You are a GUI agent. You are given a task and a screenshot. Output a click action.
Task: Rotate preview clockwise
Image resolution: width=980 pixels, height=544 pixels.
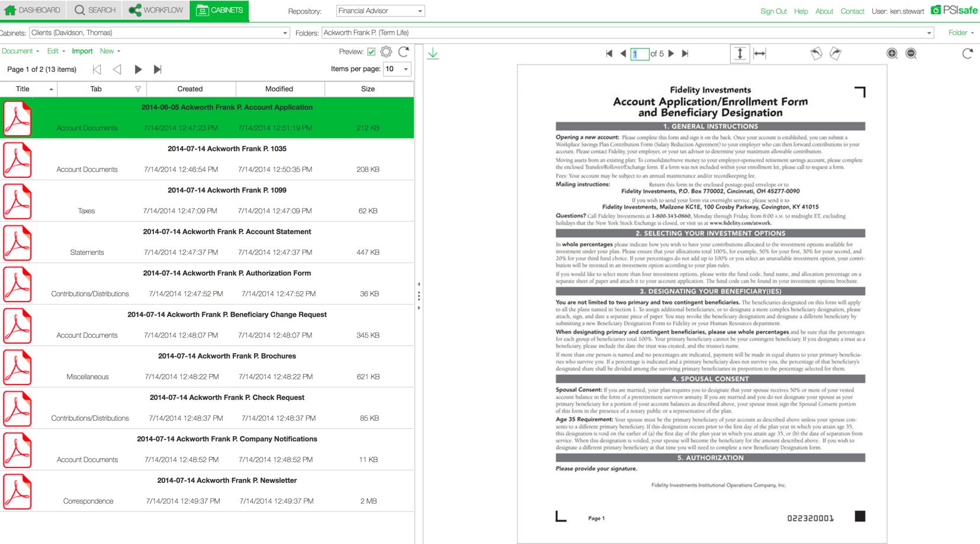(836, 53)
